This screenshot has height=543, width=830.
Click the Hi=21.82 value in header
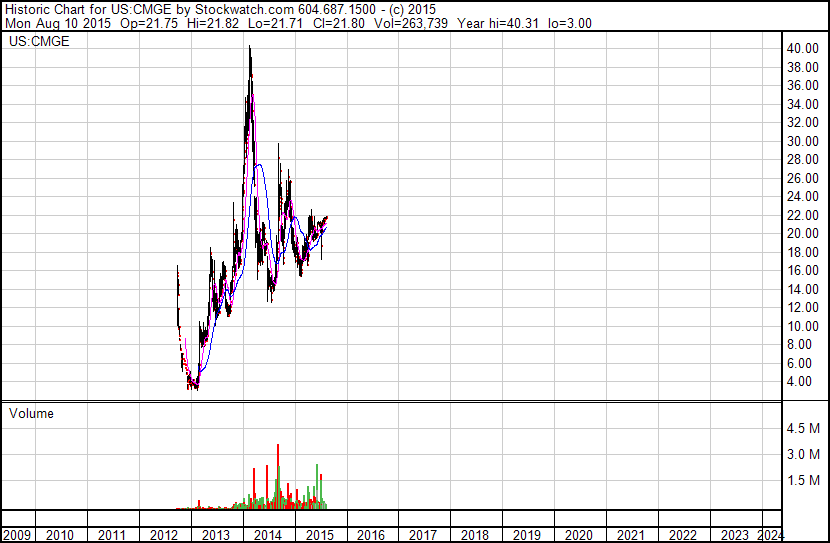pyautogui.click(x=213, y=23)
